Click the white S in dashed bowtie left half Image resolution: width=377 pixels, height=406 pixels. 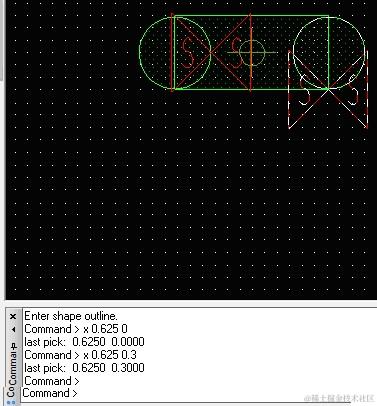(x=304, y=91)
